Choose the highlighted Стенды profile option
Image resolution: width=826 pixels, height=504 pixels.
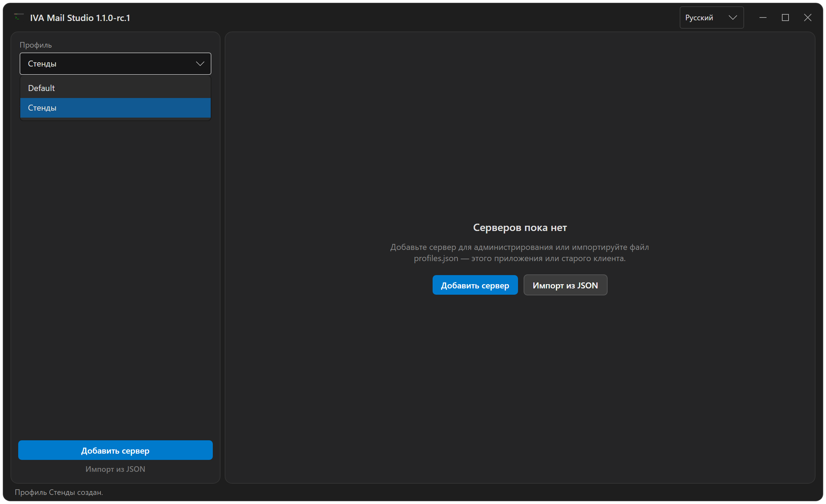tap(115, 108)
